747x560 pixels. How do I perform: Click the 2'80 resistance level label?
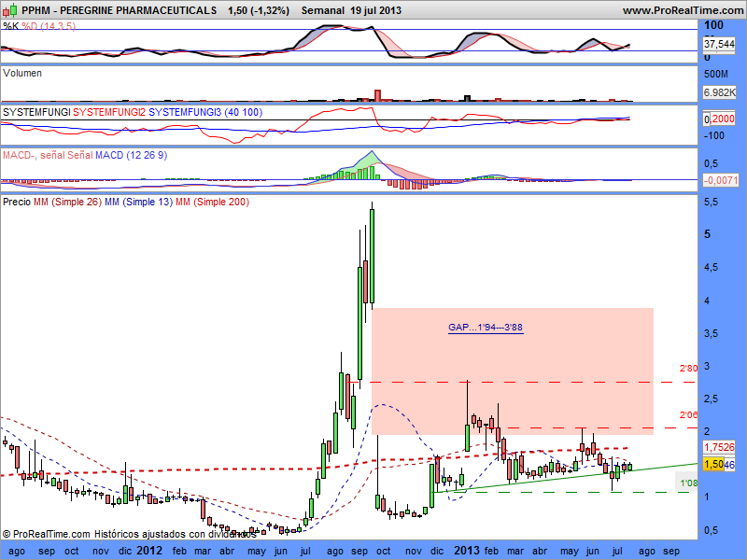[688, 368]
